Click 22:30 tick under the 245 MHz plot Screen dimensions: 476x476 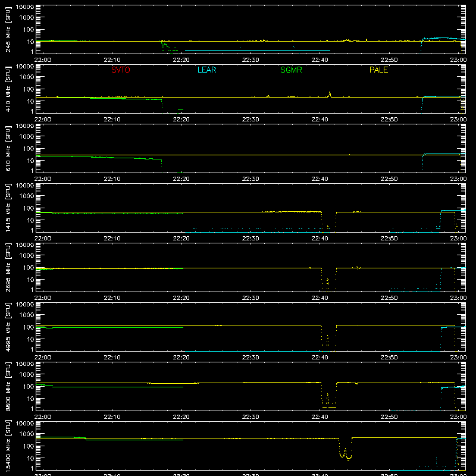click(250, 60)
